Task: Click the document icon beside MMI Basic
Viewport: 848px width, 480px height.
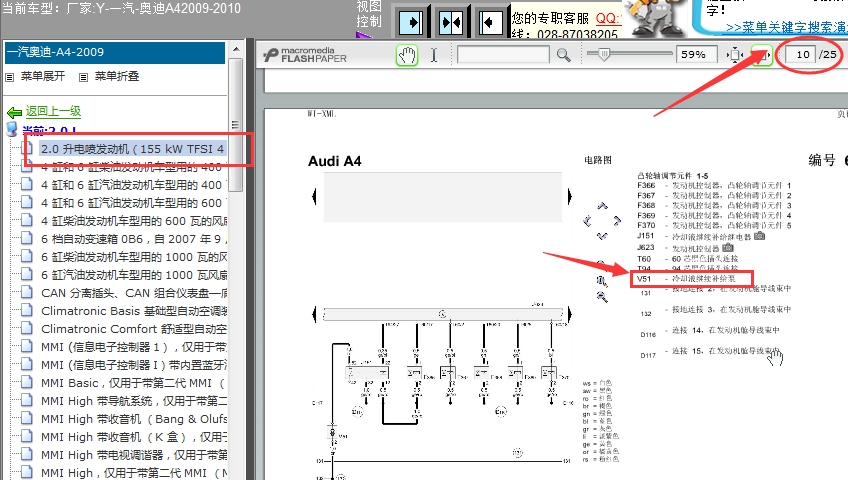Action: 26,382
